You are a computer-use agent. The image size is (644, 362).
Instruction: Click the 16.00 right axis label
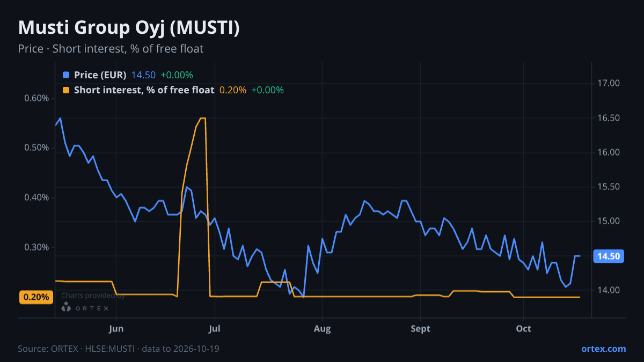[609, 153]
